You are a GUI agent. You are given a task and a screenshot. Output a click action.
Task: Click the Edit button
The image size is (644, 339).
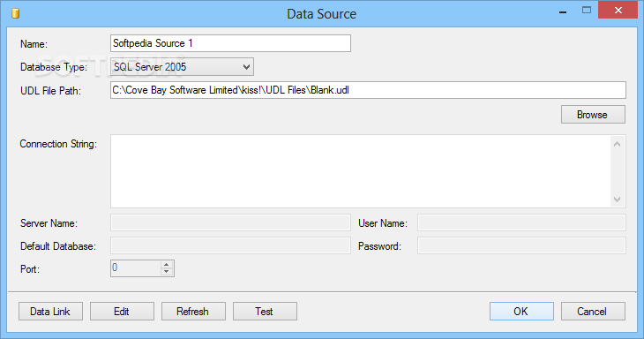point(122,312)
